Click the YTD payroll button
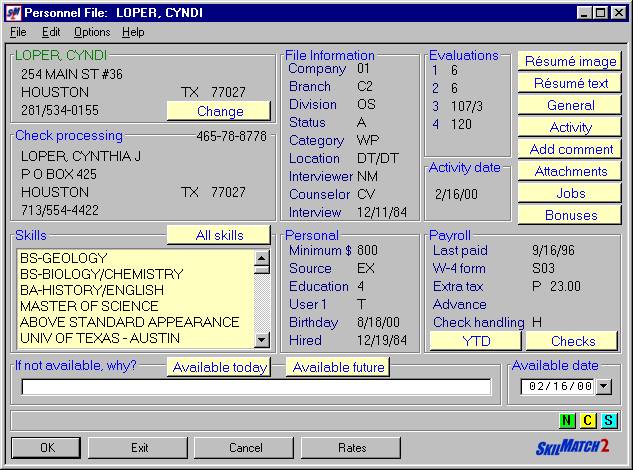Viewport: 633px width, 470px height. [476, 341]
